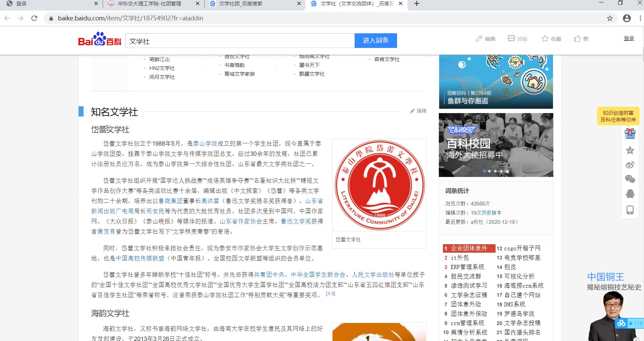Open the 山东省作家协会 link
Image resolution: width=644 pixels, height=341 pixels.
coord(241,221)
